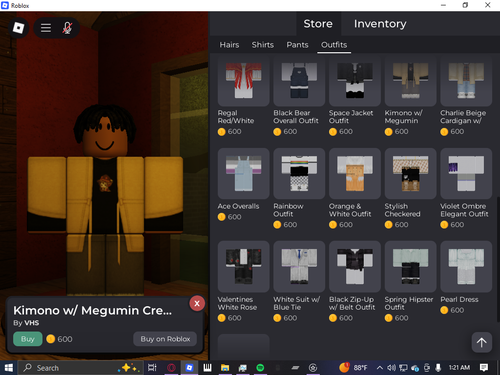
Task: Click the Buy on Roblox button
Action: (165, 339)
